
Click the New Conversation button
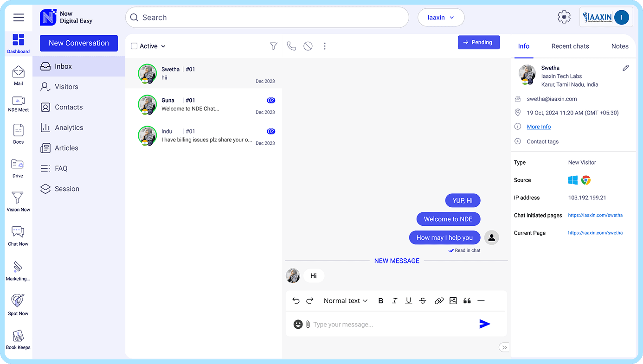79,43
